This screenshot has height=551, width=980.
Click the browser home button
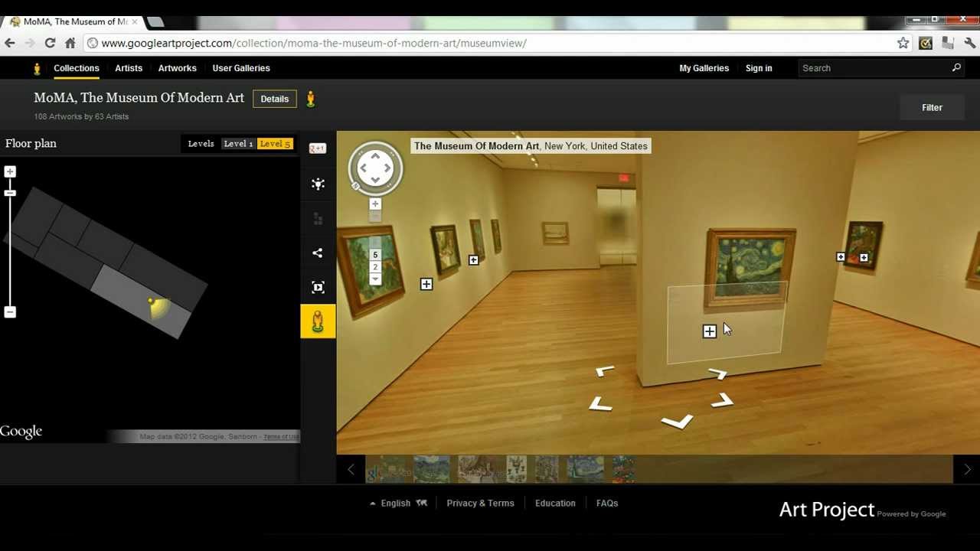coord(70,43)
